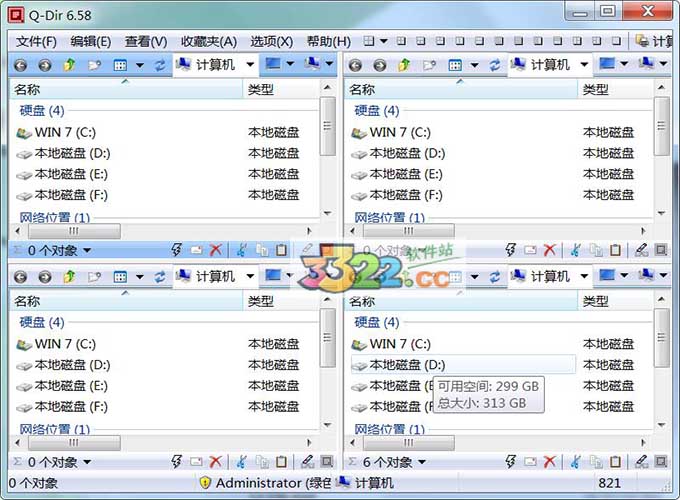Click lightning icon in top-left pane statusbar
The height and width of the screenshot is (500, 680).
tap(176, 250)
